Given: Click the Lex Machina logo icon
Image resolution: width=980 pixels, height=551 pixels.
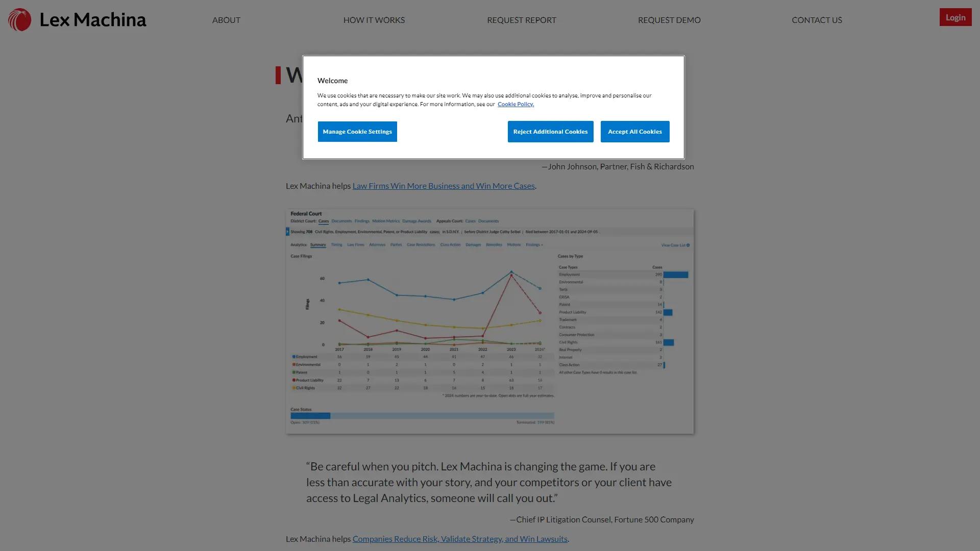Looking at the screenshot, I should 20,20.
